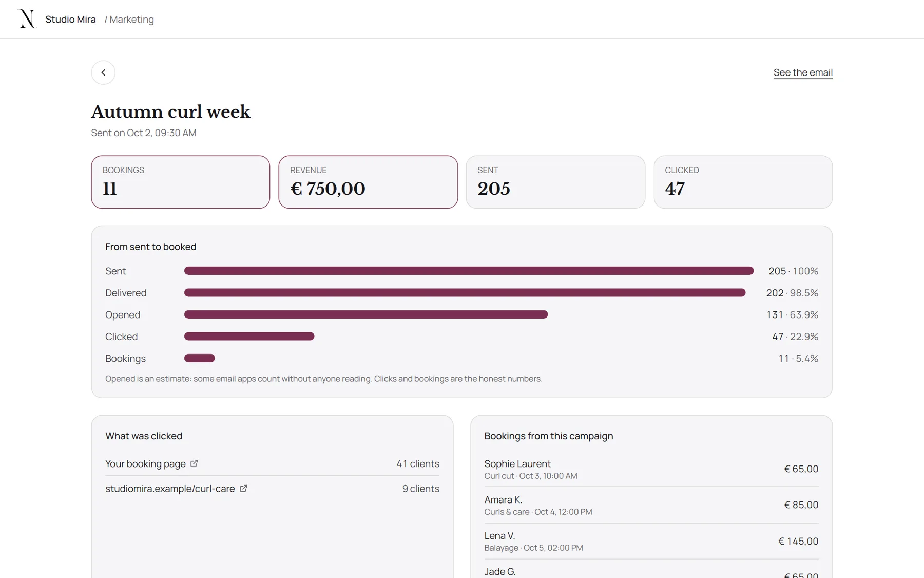This screenshot has width=924, height=578.
Task: Open studiomira.example/curl-care link
Action: 170,489
